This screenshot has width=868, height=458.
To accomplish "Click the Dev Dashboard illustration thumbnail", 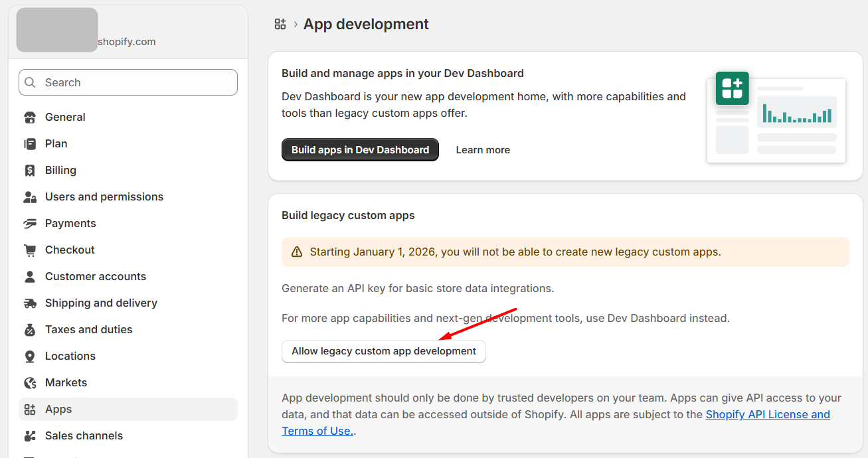I will (x=776, y=117).
